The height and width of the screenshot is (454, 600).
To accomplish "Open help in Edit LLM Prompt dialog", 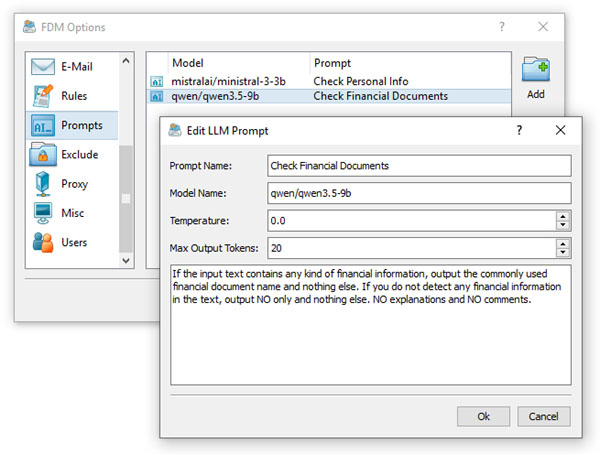I will point(519,130).
